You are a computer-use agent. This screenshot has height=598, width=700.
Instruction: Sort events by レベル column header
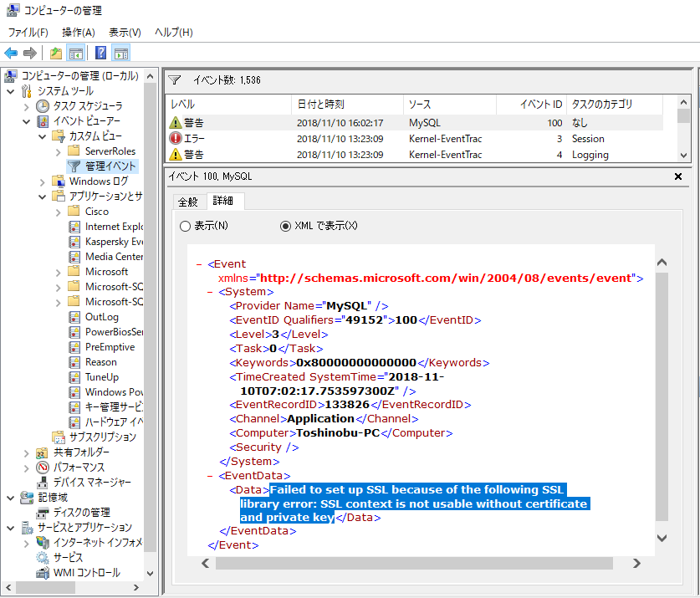tap(228, 104)
